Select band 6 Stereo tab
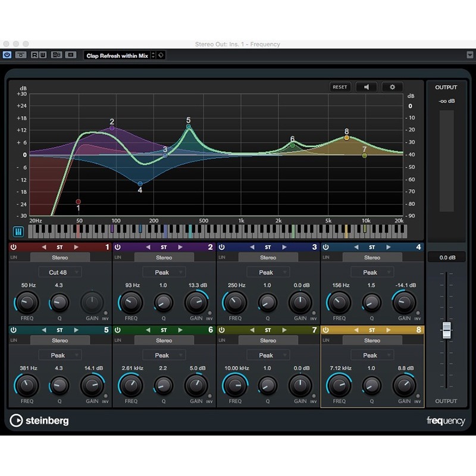This screenshot has width=476, height=476. [x=164, y=340]
